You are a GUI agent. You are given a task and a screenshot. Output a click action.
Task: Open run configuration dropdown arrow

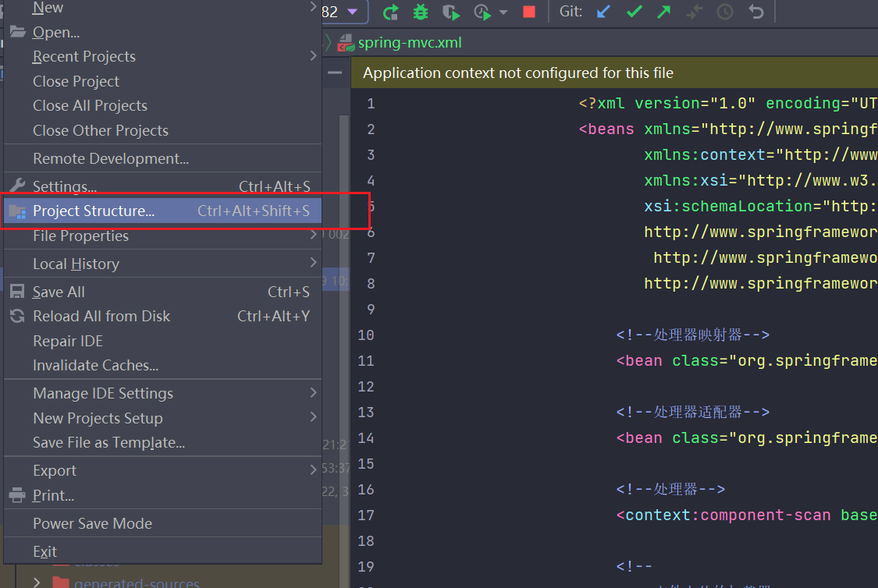[352, 12]
